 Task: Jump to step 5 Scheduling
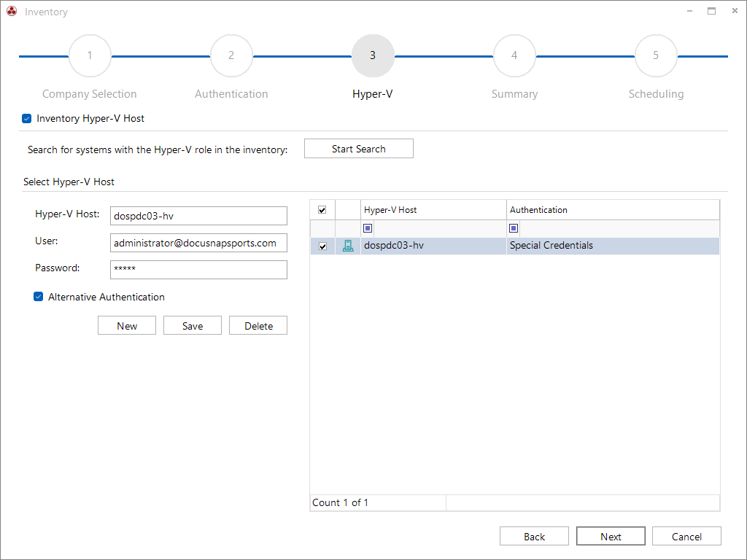tap(656, 55)
